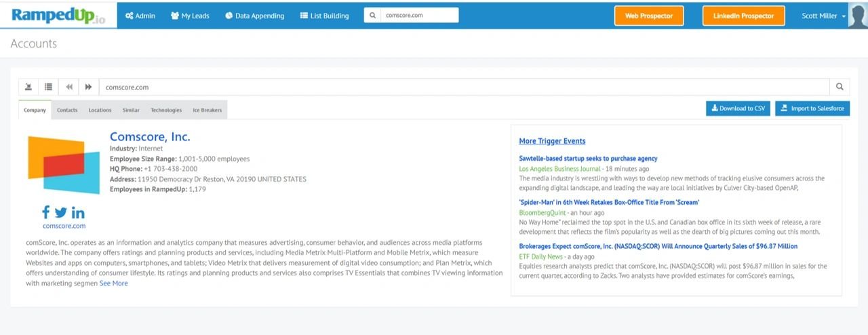Click the Import to Salesforce button
The height and width of the screenshot is (335, 868).
812,109
